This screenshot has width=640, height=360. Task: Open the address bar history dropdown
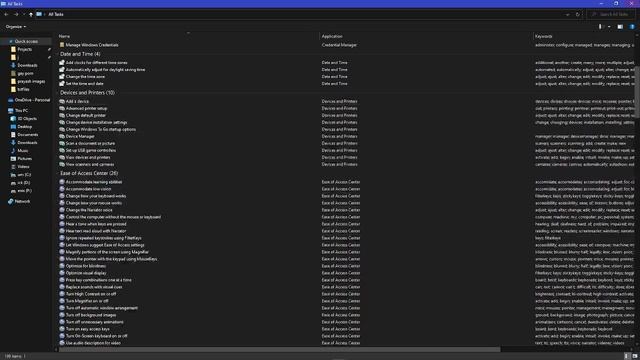567,14
